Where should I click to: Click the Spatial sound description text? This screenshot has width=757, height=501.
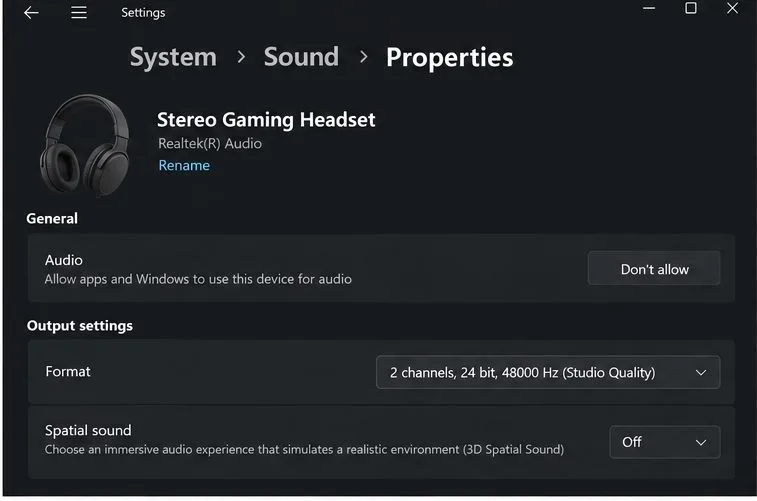click(304, 449)
